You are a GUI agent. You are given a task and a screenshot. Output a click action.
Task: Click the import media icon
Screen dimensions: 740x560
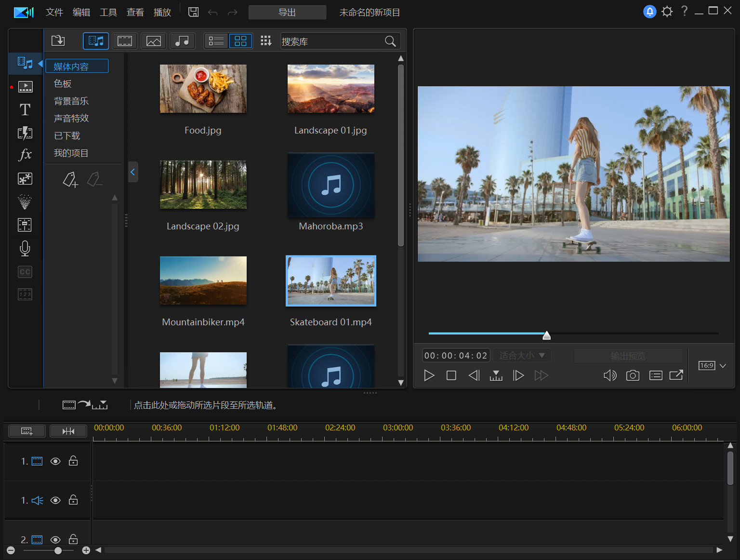tap(58, 41)
